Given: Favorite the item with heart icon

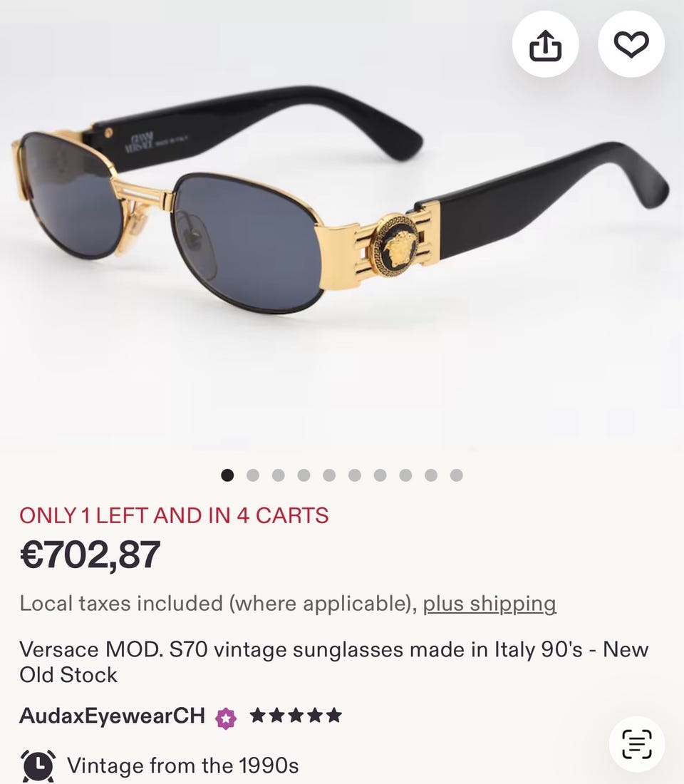Looking at the screenshot, I should pos(631,44).
